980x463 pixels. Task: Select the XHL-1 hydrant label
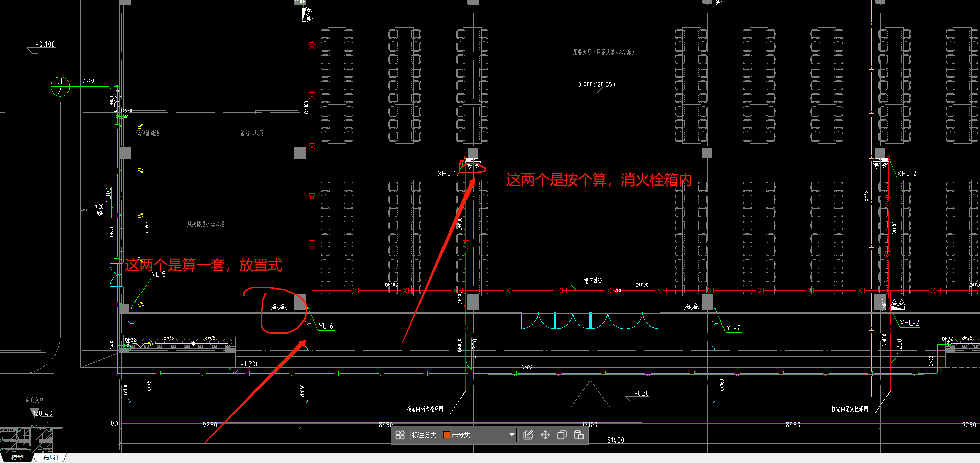point(447,174)
